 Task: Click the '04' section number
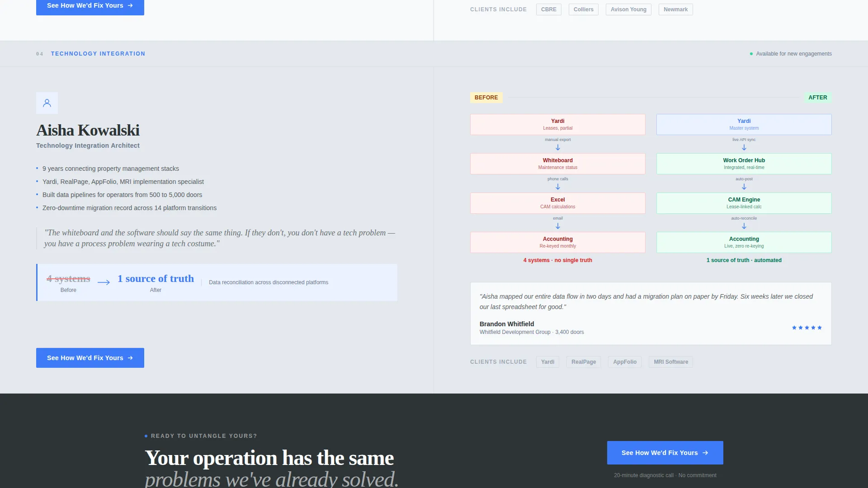point(40,54)
